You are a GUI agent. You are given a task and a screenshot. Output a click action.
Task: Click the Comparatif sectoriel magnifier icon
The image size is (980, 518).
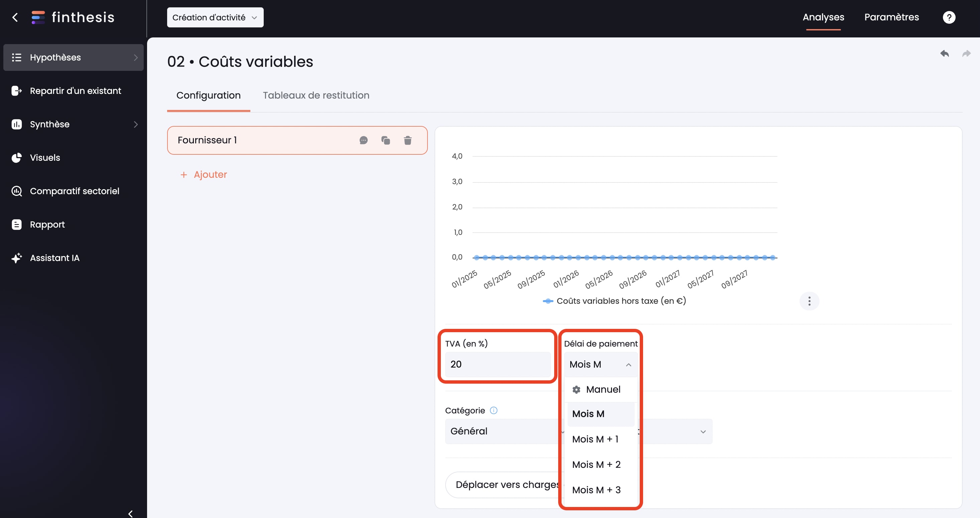pos(16,191)
